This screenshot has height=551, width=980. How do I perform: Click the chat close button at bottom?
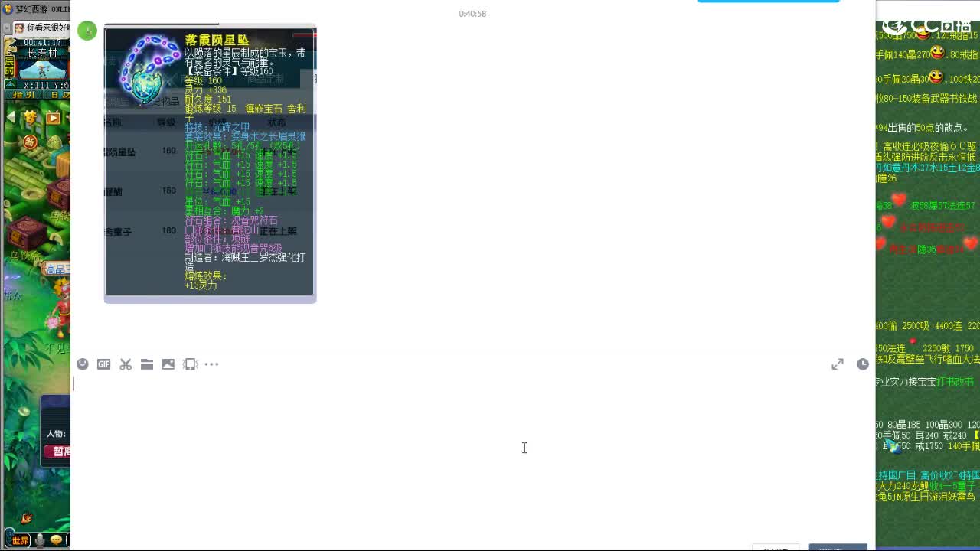pyautogui.click(x=776, y=548)
